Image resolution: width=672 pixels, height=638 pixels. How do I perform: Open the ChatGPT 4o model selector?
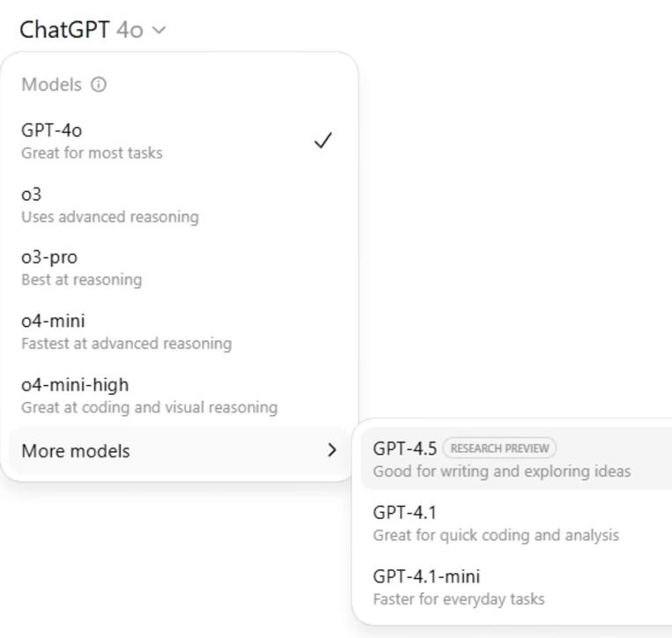tap(92, 30)
